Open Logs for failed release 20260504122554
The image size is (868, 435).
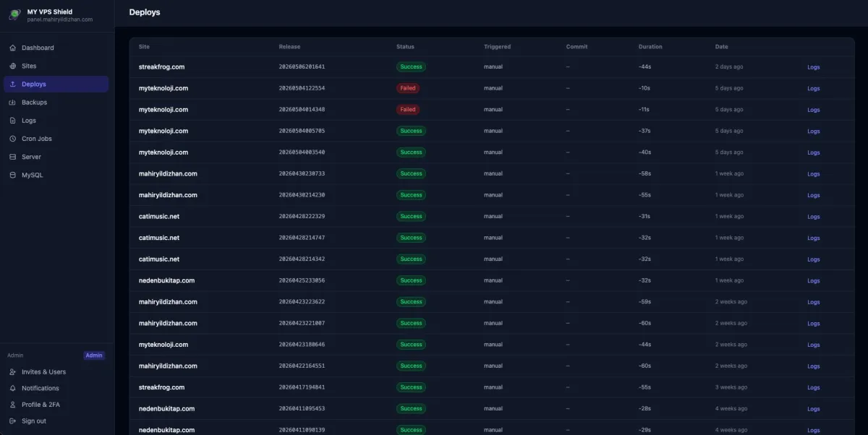coord(814,88)
